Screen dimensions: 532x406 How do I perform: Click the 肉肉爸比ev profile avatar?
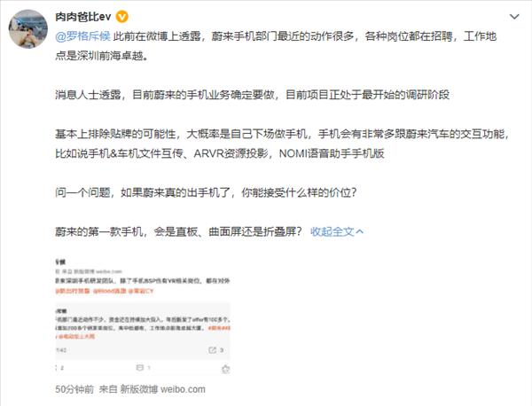click(x=27, y=29)
